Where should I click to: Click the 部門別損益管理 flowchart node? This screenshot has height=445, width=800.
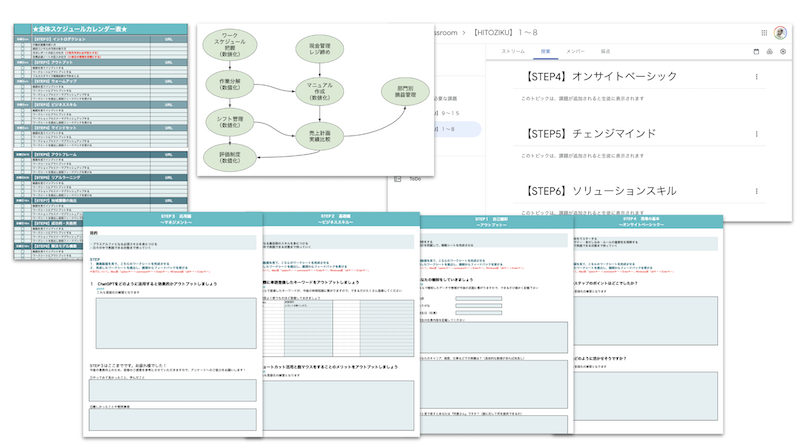[x=405, y=92]
